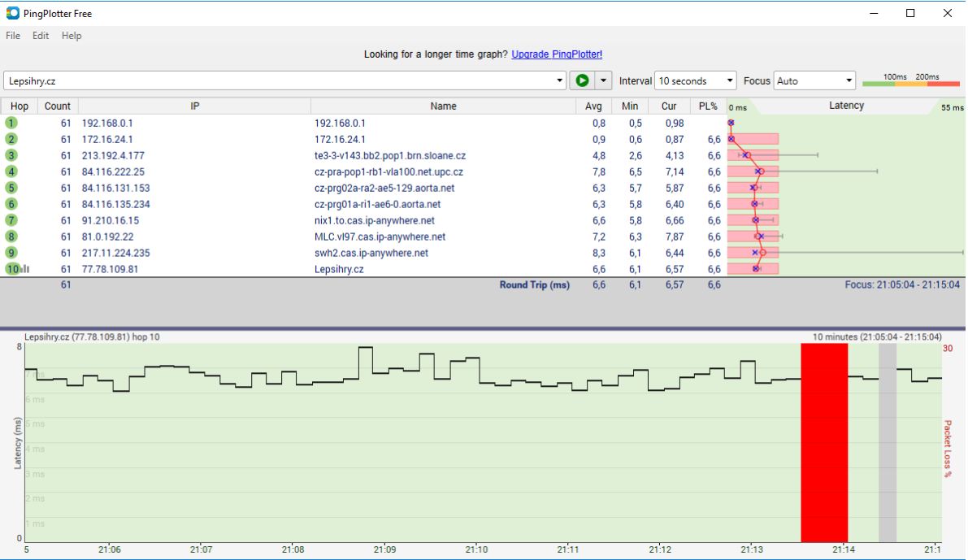Viewport: 968px width, 560px height.
Task: Sort by the Count column header
Action: click(58, 106)
